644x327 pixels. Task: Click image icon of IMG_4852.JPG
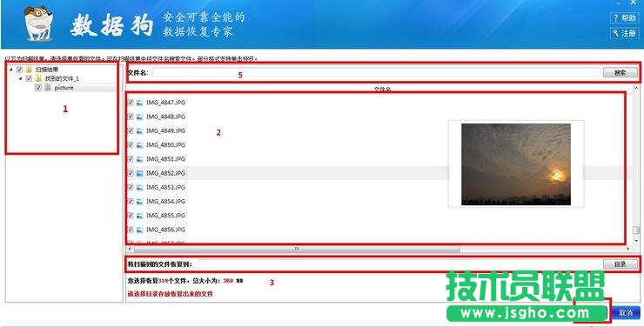click(139, 173)
